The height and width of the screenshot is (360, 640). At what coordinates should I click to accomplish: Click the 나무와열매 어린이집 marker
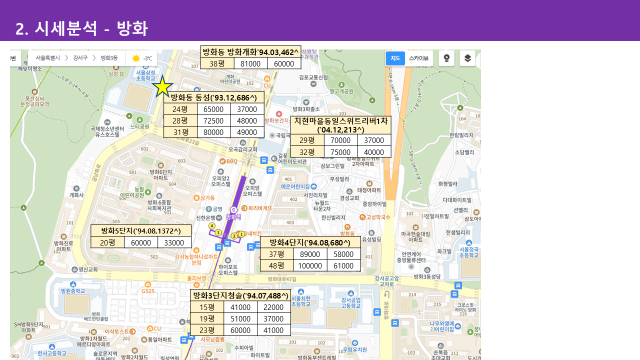458,326
